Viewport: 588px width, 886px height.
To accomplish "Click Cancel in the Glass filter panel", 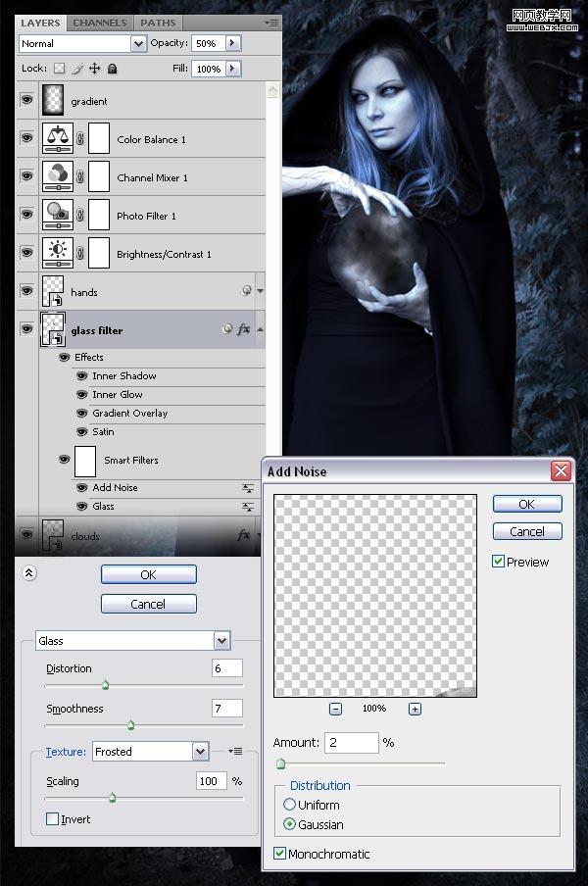I will coord(149,604).
